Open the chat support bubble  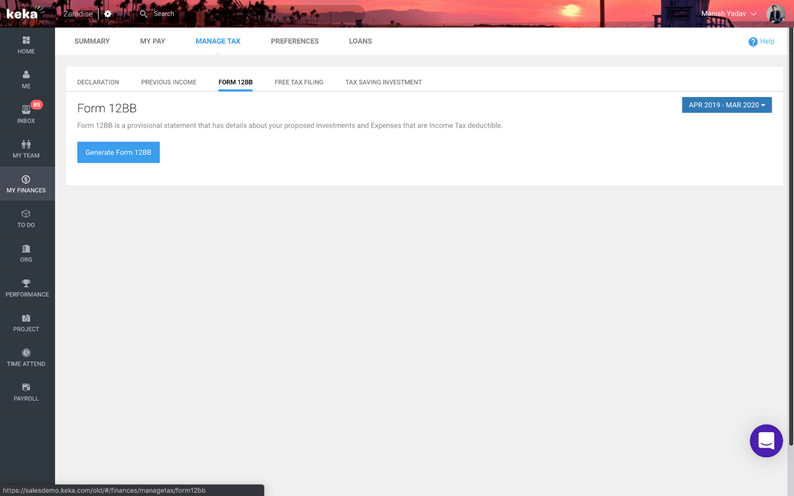(x=766, y=440)
